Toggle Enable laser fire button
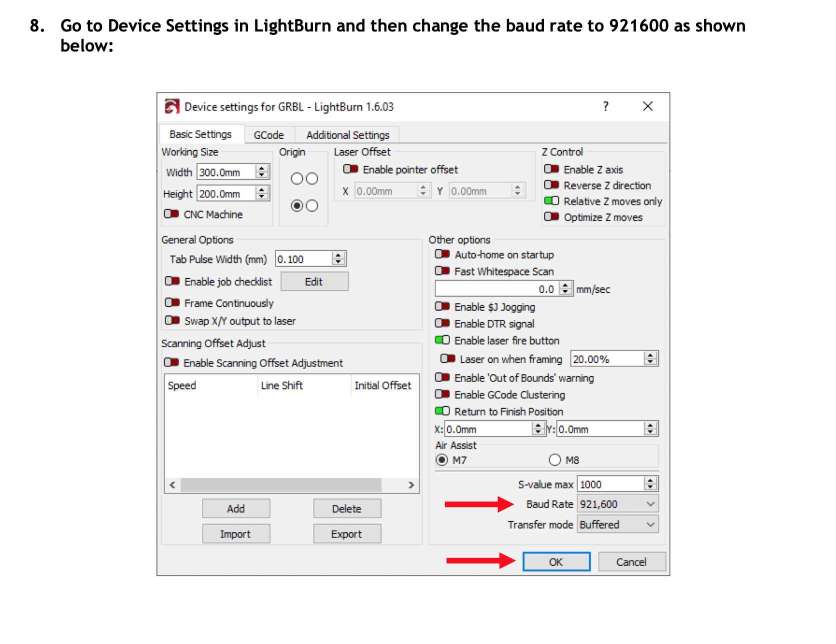Screen dimensions: 836x644 click(x=442, y=340)
